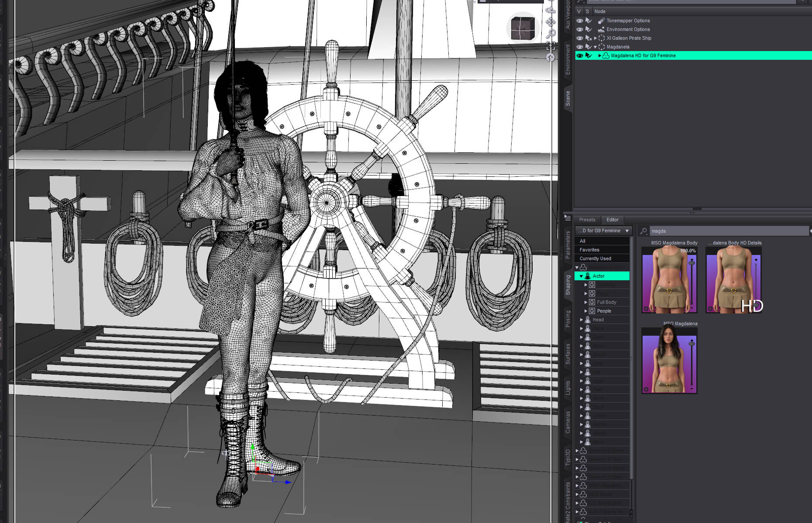
Task: Click the V column header in Scene
Action: (x=579, y=11)
